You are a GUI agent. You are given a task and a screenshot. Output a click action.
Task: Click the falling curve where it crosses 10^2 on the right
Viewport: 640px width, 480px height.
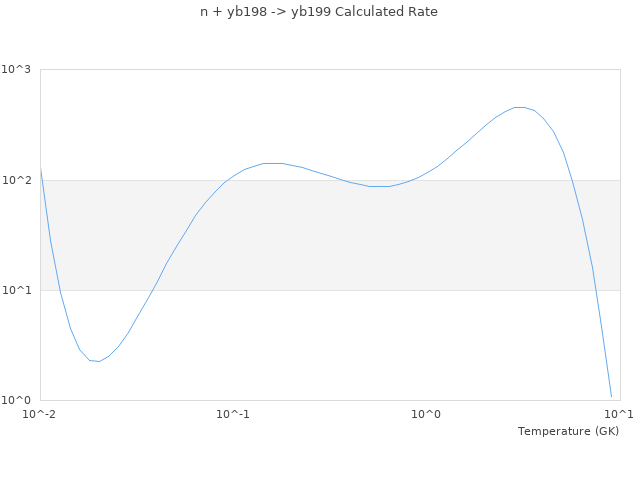coord(571,180)
